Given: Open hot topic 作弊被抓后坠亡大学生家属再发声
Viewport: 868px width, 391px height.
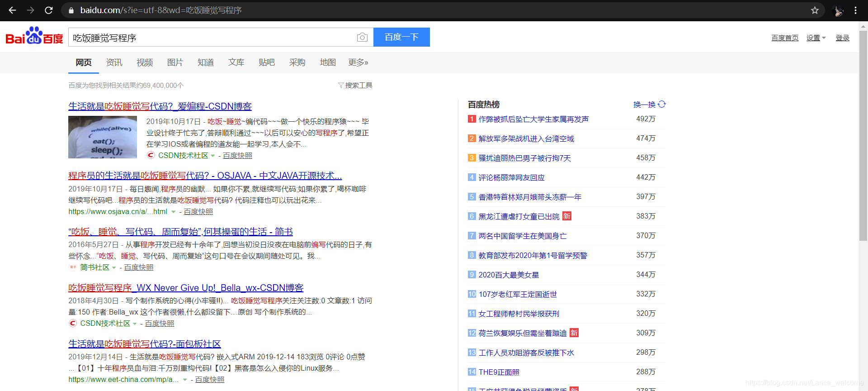Looking at the screenshot, I should [x=533, y=119].
